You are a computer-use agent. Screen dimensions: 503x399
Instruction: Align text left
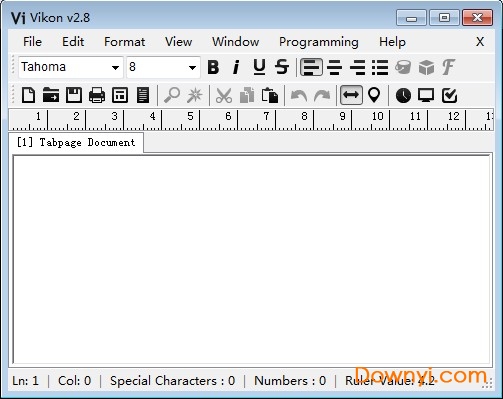(x=311, y=67)
